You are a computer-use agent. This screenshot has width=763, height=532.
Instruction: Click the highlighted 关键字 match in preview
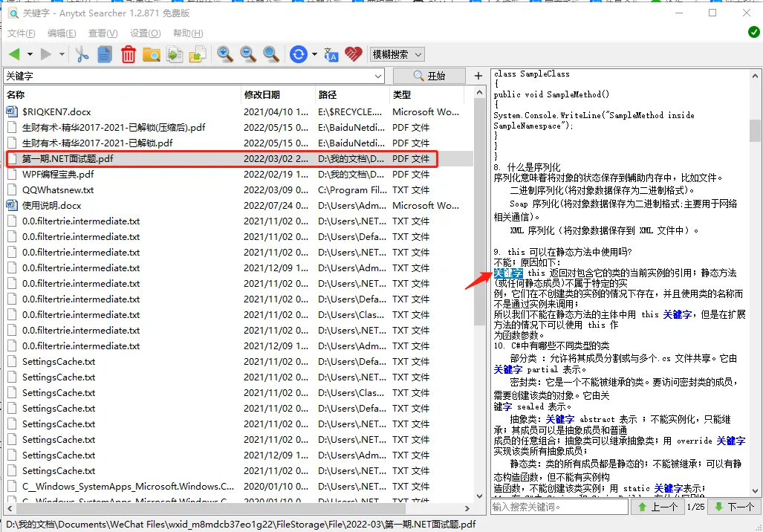508,273
